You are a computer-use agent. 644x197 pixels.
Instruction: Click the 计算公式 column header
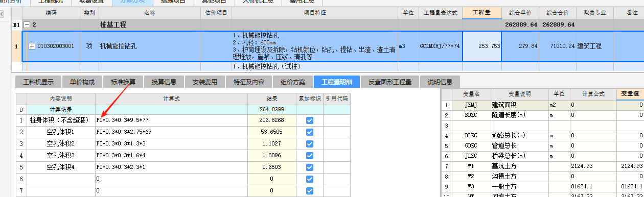tap(593, 94)
